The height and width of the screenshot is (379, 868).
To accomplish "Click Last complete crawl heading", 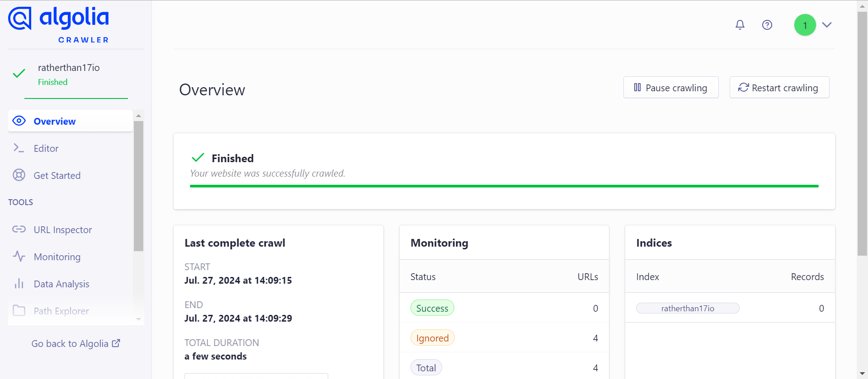I will tap(235, 243).
